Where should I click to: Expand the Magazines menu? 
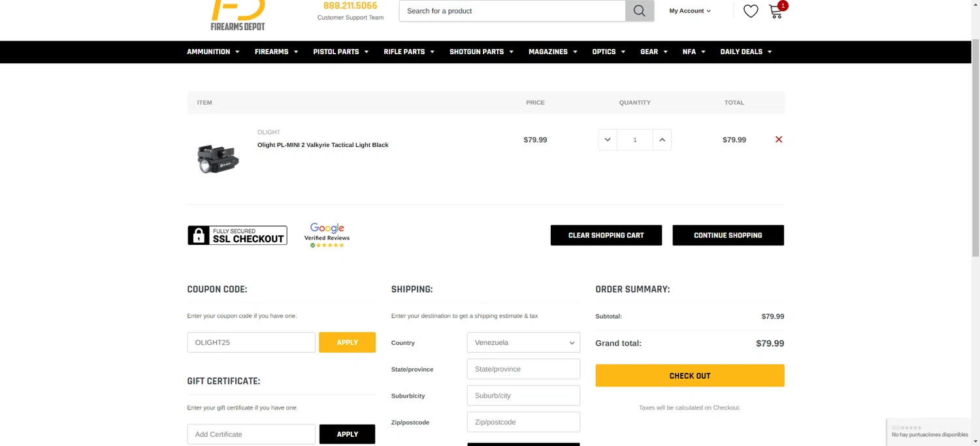click(553, 52)
